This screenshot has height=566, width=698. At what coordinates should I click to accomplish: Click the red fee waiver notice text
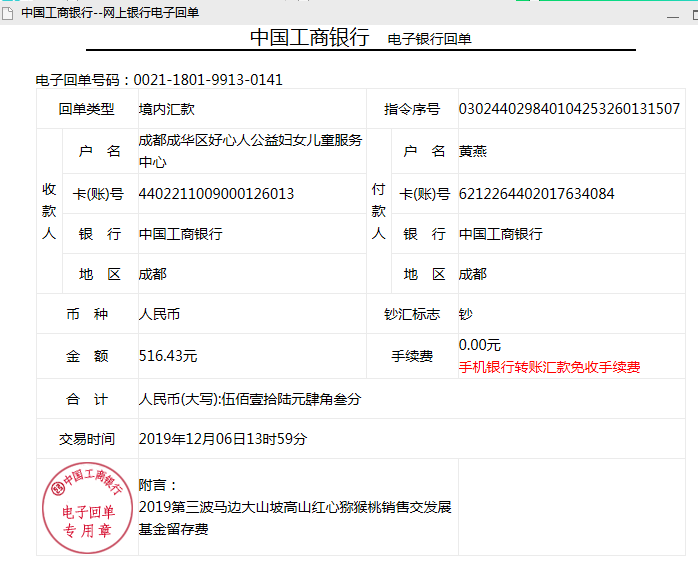coord(549,367)
